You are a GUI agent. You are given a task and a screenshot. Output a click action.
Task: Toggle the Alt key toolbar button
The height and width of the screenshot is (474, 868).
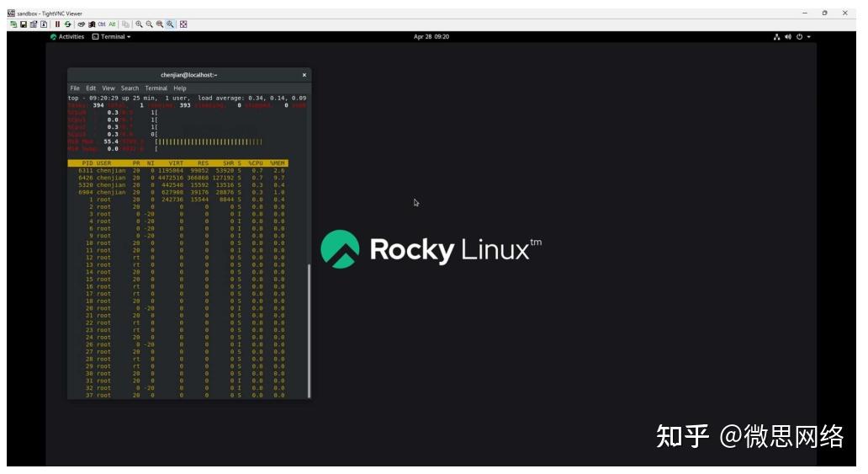click(x=113, y=24)
